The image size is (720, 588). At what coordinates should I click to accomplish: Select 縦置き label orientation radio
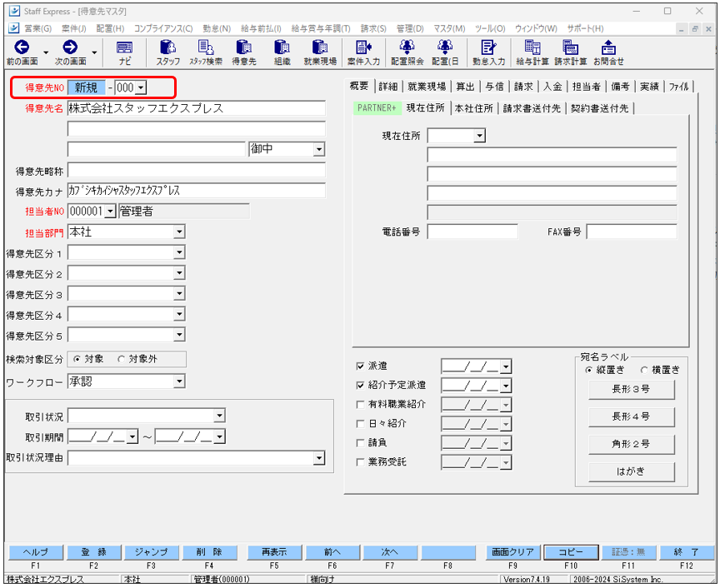(588, 370)
